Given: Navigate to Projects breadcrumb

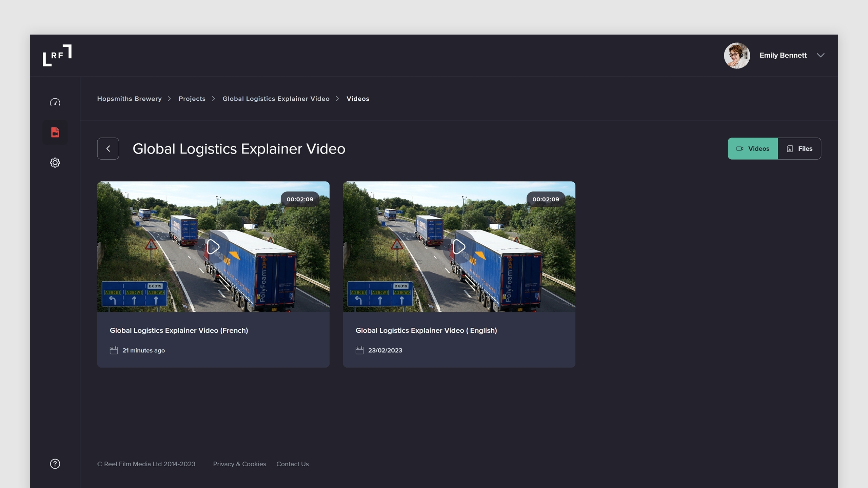Looking at the screenshot, I should pos(192,99).
